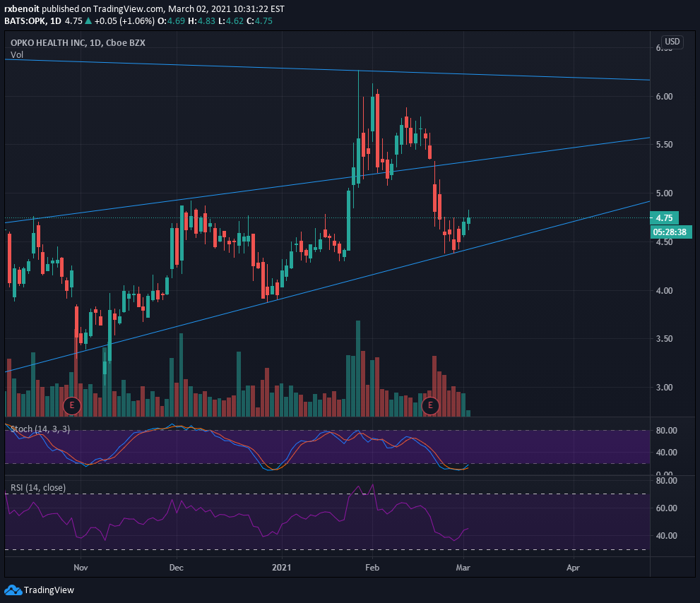Select the RSI (14, close) indicator label
Viewport: 700px width, 603px height.
click(38, 487)
